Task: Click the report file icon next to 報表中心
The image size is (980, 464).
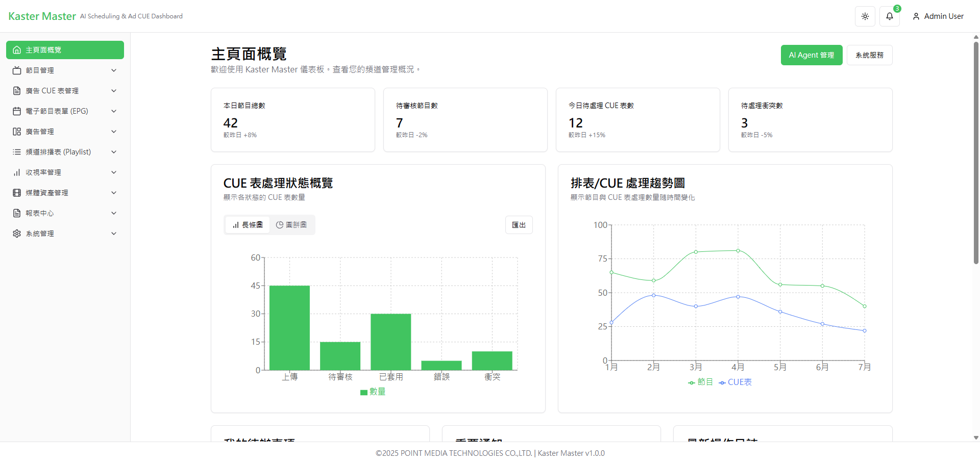Action: [x=17, y=213]
